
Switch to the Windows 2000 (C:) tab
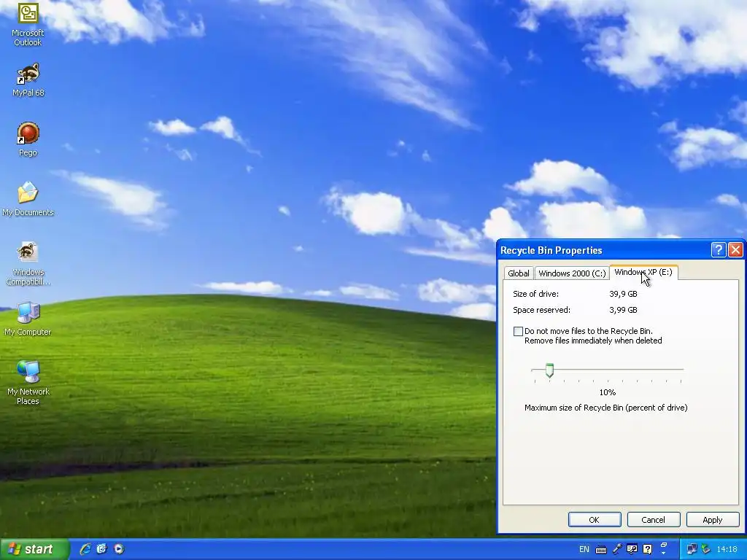(572, 273)
